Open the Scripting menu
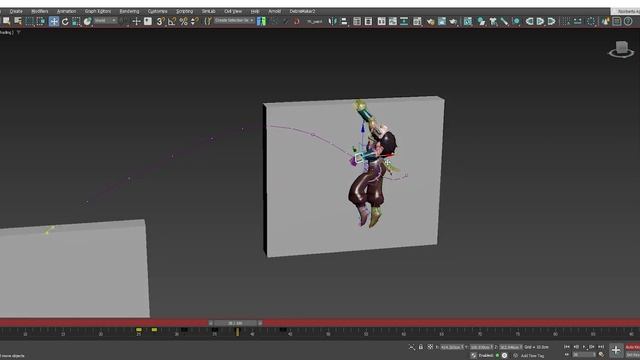This screenshot has width=640, height=360. (184, 11)
